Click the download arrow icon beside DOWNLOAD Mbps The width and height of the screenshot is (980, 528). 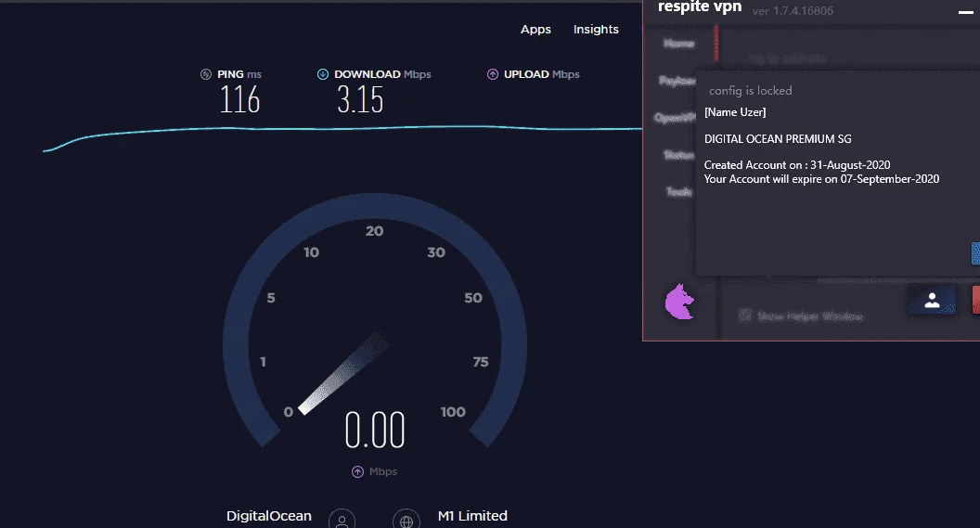323,74
